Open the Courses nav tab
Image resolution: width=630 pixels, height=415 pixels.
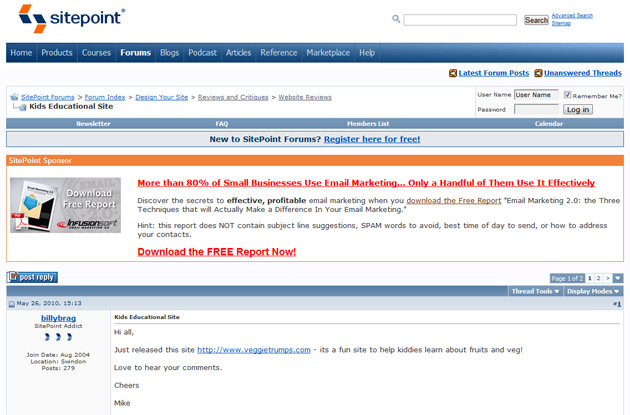(x=96, y=53)
